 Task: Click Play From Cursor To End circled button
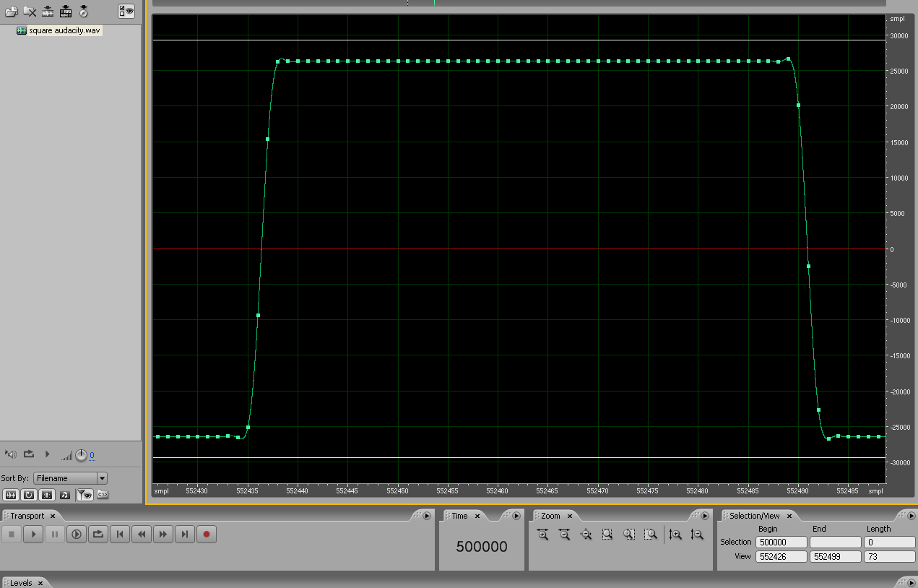77,535
